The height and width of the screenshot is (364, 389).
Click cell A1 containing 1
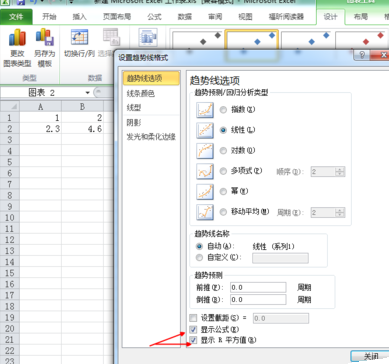point(40,118)
